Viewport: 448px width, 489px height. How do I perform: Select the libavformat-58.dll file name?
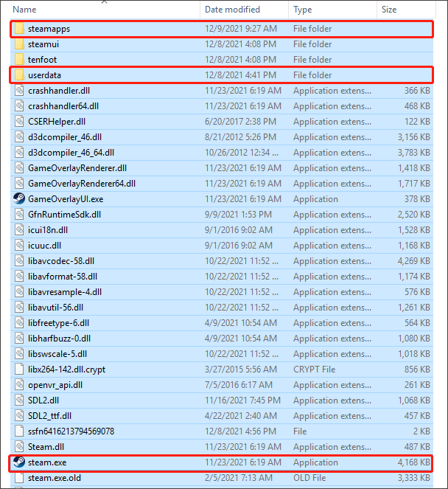tap(63, 277)
